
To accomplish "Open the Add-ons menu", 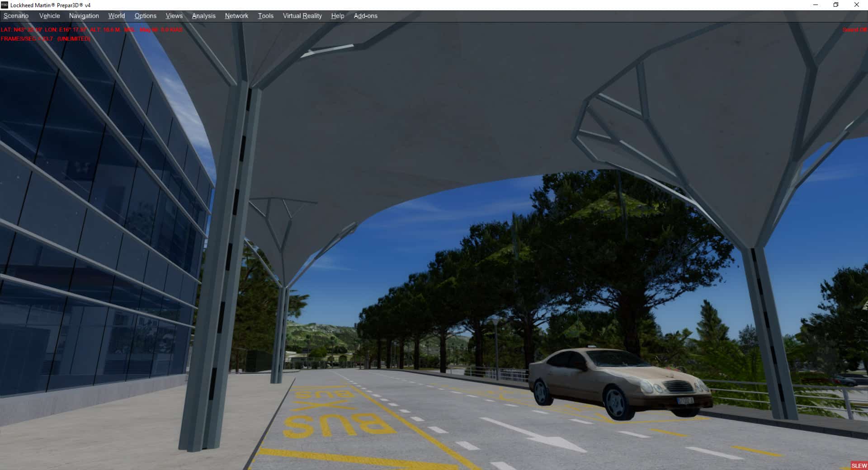I will coord(365,16).
